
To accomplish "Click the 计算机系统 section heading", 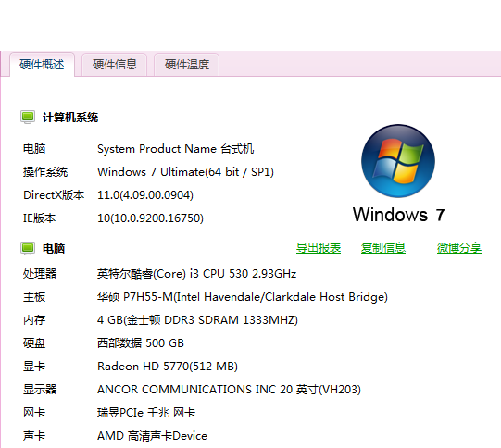I will coord(70,118).
